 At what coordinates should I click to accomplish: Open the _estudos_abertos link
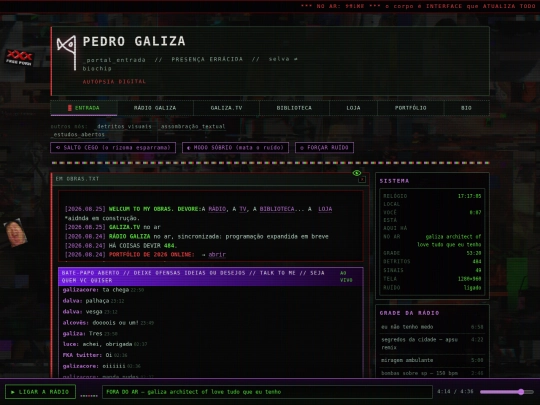(x=78, y=135)
